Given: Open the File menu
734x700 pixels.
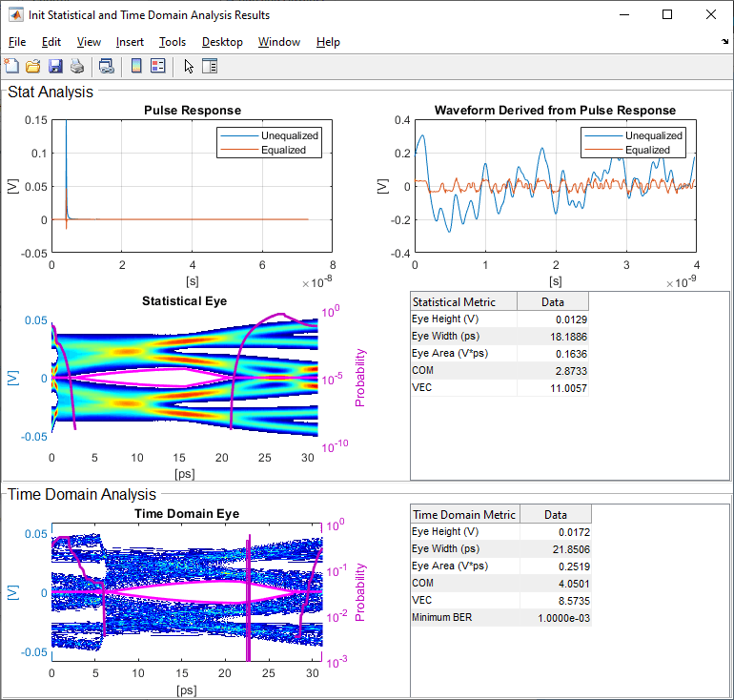Looking at the screenshot, I should pyautogui.click(x=17, y=42).
